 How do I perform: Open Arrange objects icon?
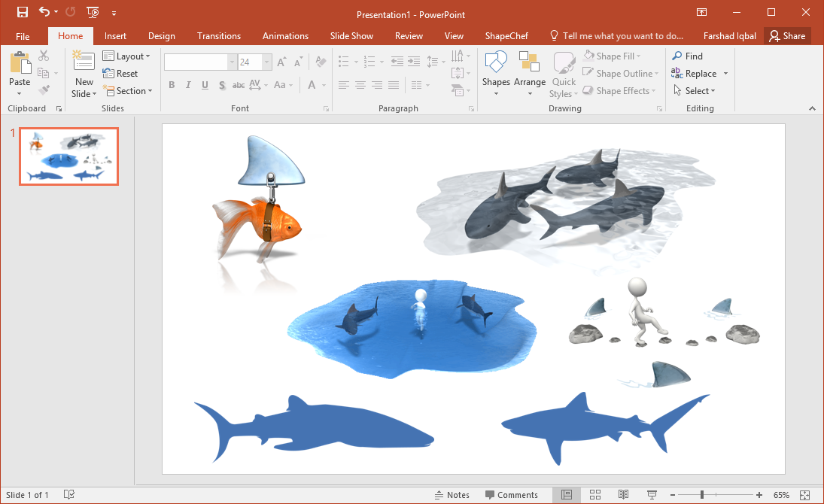[529, 62]
